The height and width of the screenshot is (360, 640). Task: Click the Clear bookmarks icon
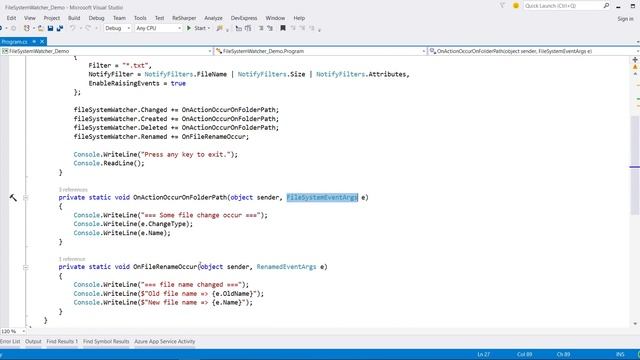coord(312,28)
